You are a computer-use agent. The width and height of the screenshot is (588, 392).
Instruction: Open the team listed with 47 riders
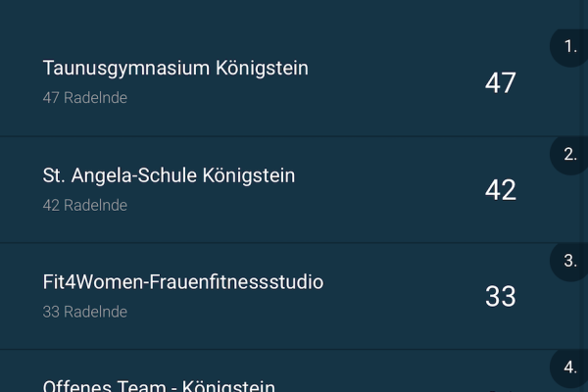click(x=175, y=69)
